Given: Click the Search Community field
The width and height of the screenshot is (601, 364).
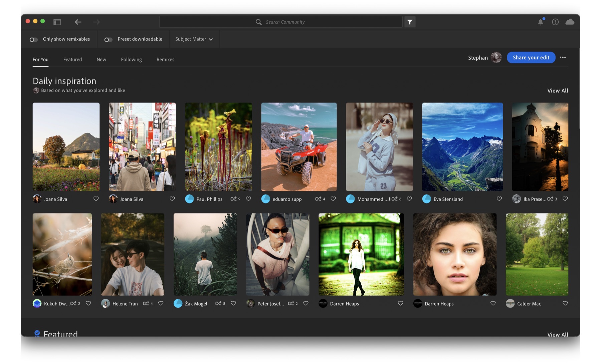Looking at the screenshot, I should 281,22.
